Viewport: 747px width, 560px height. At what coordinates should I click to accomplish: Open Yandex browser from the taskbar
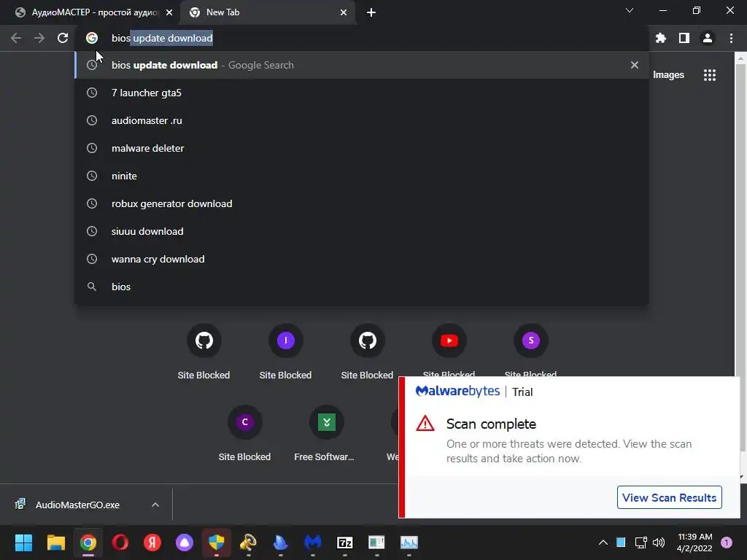(x=152, y=542)
